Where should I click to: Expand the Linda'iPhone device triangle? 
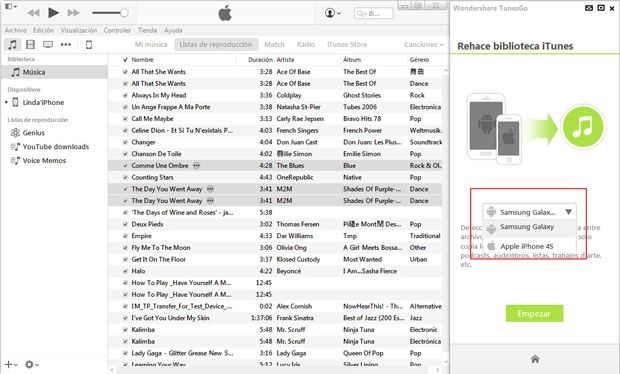point(6,102)
